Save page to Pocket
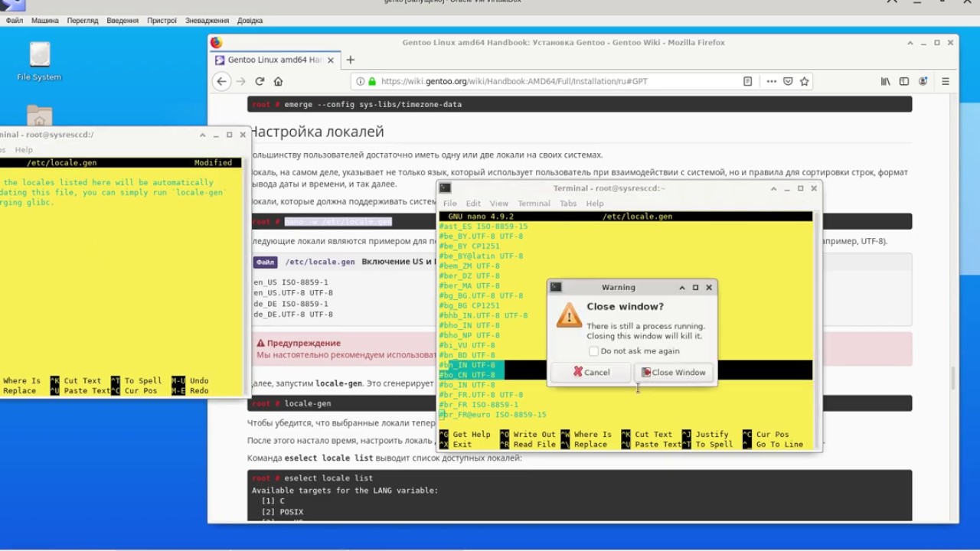 788,81
